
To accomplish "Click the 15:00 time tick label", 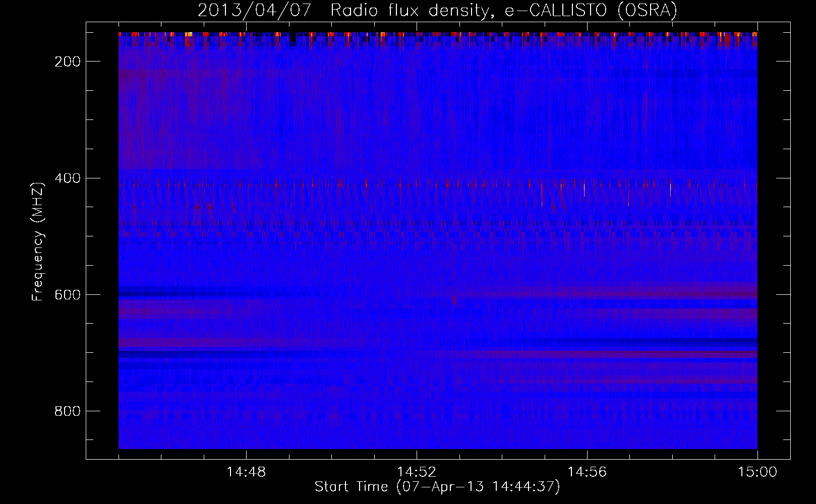I will 757,472.
